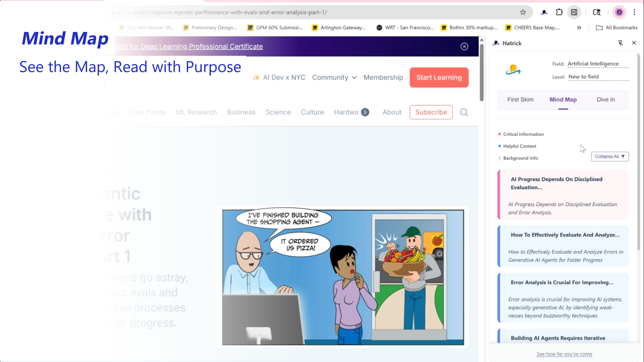Show more bookmarks with the chevron

pos(579,28)
